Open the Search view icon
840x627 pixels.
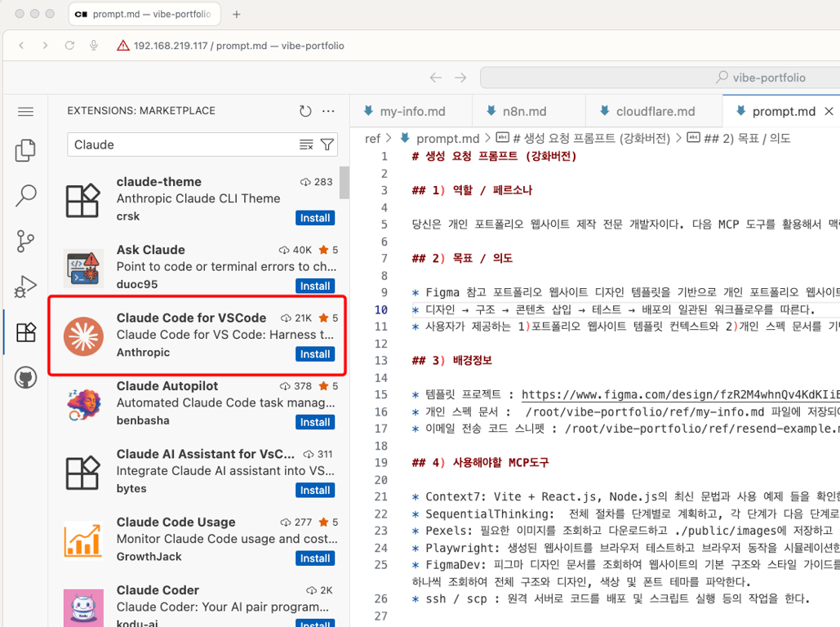point(25,196)
